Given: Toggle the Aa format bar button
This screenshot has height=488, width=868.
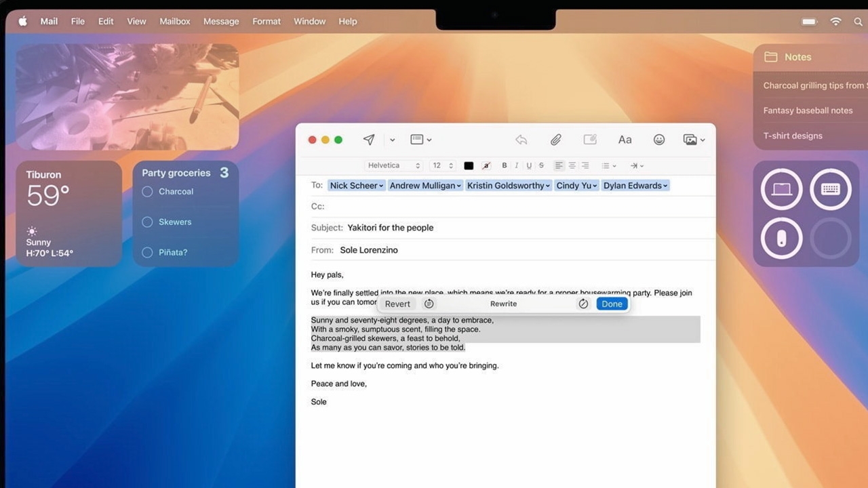Looking at the screenshot, I should [x=625, y=140].
